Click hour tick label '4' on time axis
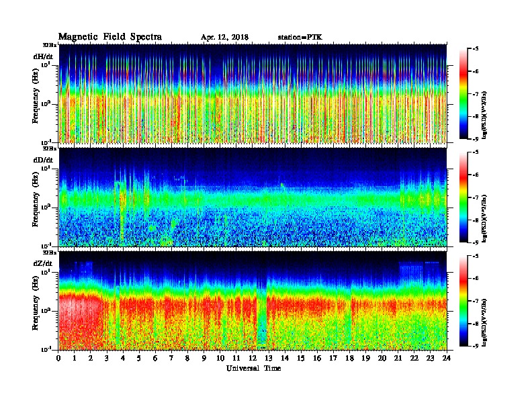 (x=123, y=358)
